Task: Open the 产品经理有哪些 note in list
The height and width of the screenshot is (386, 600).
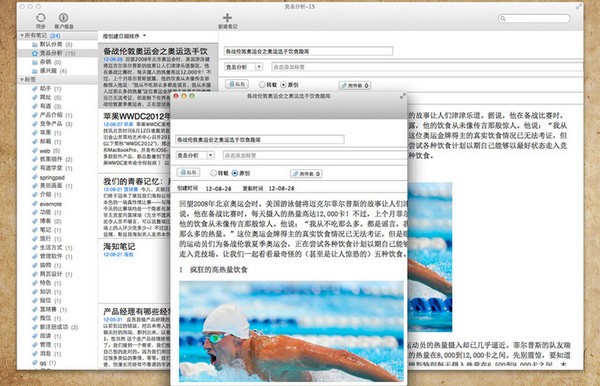Action: coord(134,337)
